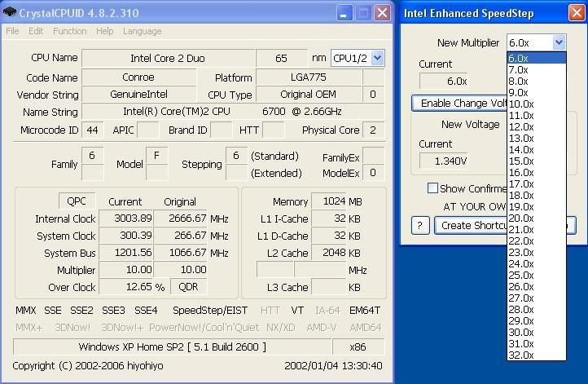Click the Create Shortcut button
Screen dimensions: 588x384
click(x=471, y=226)
